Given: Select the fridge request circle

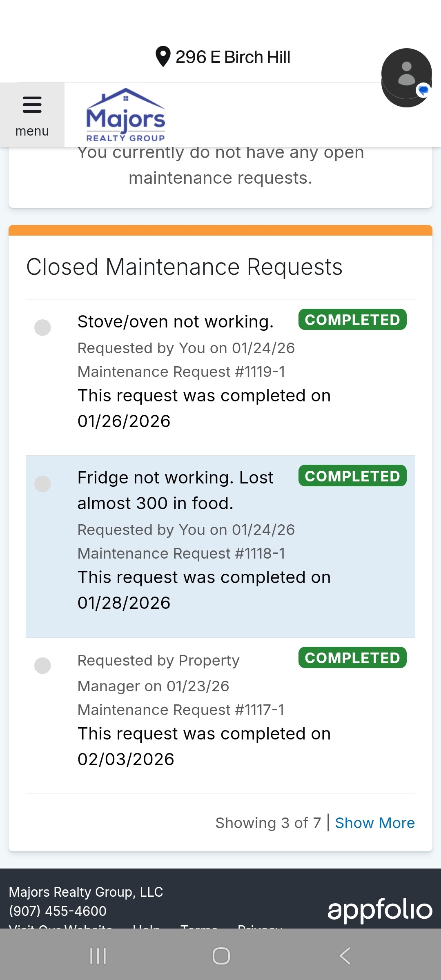Looking at the screenshot, I should pyautogui.click(x=42, y=484).
